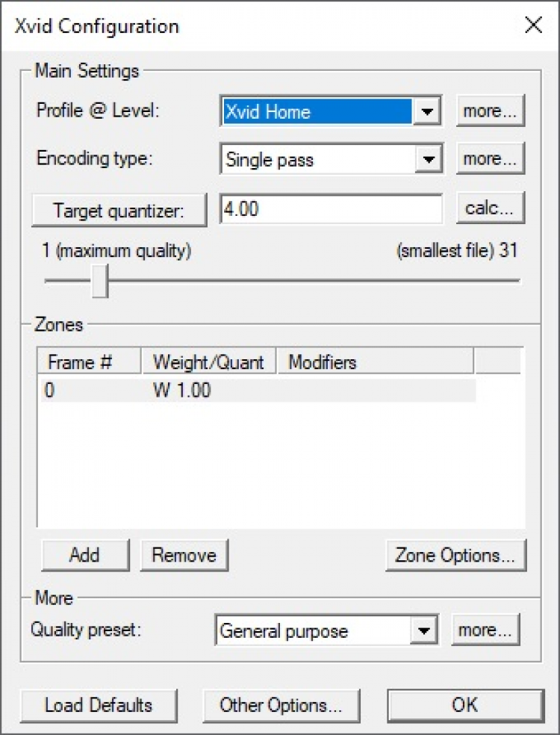This screenshot has height=735, width=560.
Task: Select the Modifiers column header
Action: coord(373,362)
